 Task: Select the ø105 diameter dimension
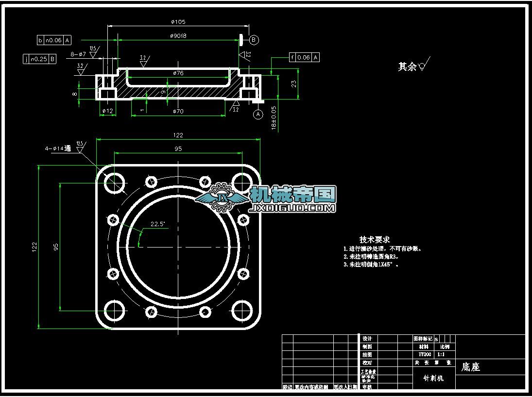point(178,21)
